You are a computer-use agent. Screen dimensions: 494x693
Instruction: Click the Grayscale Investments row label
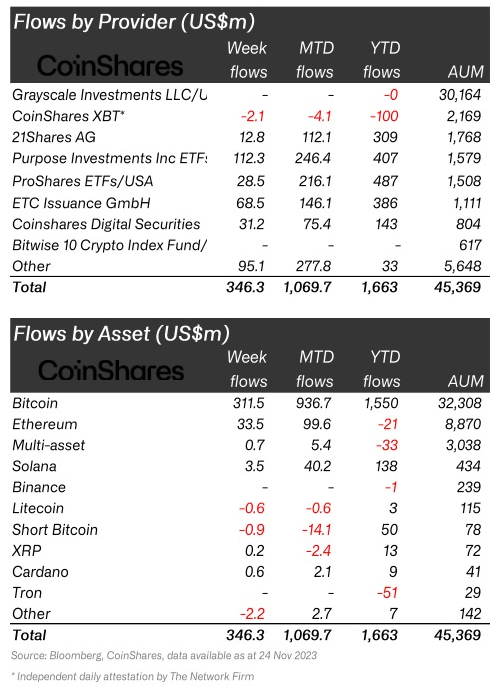(110, 95)
